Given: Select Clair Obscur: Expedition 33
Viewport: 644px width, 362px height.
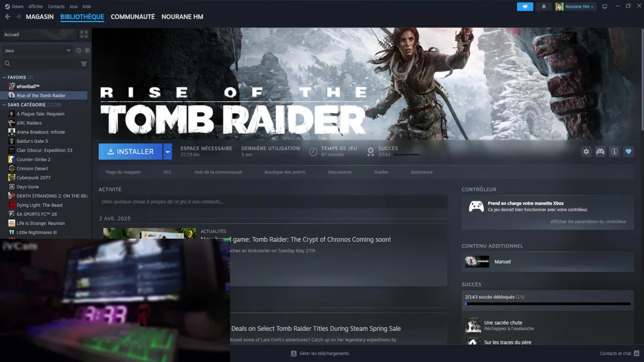Looking at the screenshot, I should (x=44, y=150).
